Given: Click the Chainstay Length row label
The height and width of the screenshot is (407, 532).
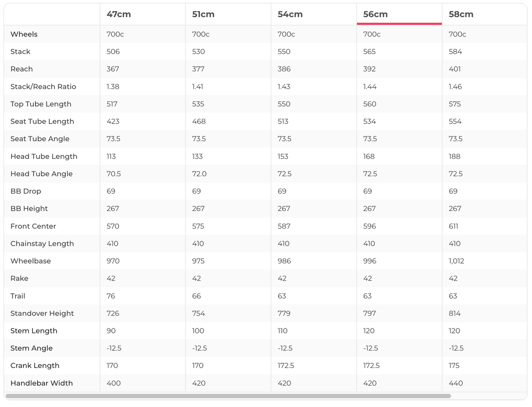Looking at the screenshot, I should 42,243.
